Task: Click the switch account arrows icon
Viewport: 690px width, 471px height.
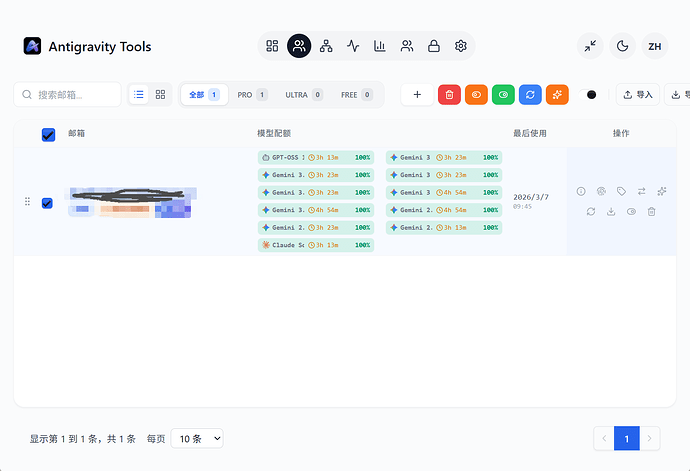Action: (x=642, y=191)
